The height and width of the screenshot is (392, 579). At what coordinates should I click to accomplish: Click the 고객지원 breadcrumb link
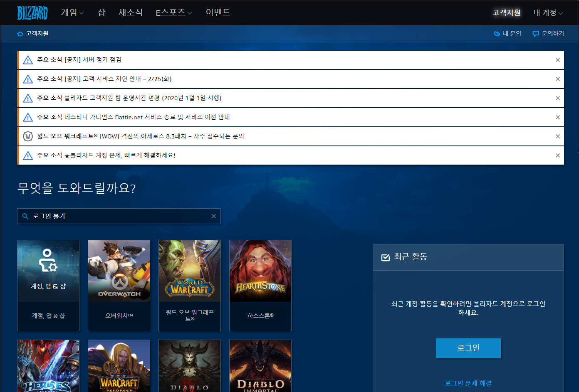click(x=37, y=34)
